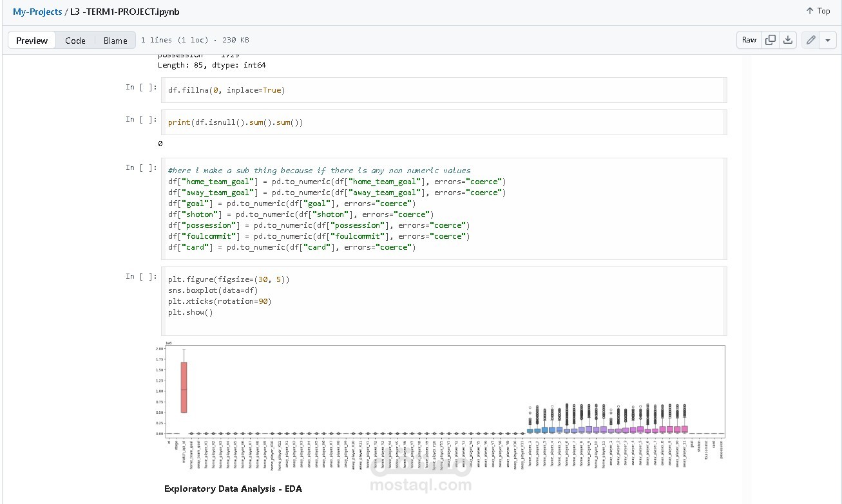Click the Raw button
842x504 pixels.
[749, 39]
